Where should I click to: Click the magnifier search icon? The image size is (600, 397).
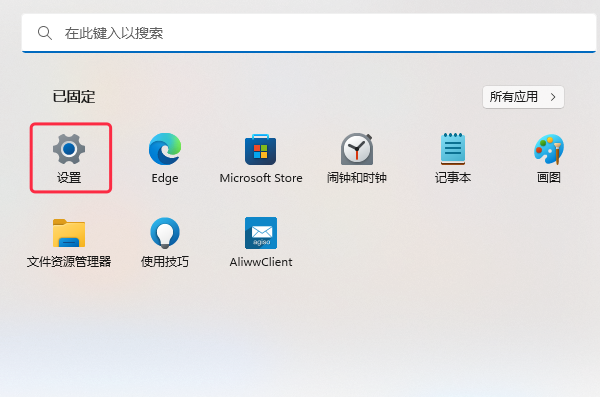[x=45, y=33]
